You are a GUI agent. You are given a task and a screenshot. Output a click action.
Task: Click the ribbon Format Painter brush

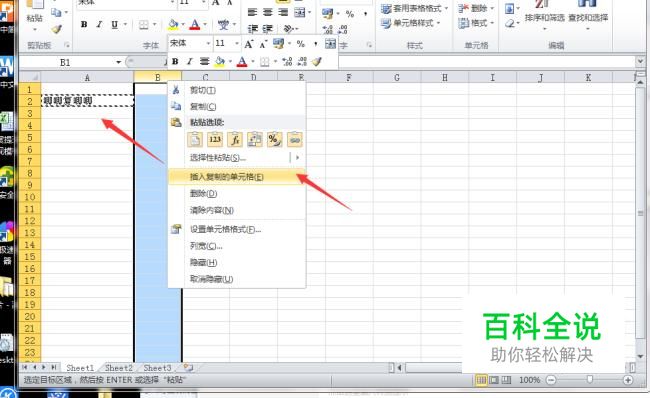[x=56, y=29]
